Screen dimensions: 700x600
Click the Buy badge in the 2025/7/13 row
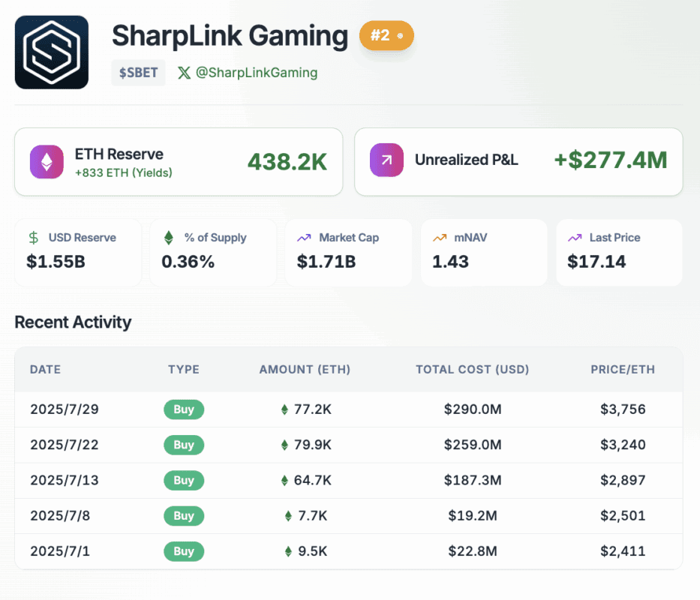point(184,480)
